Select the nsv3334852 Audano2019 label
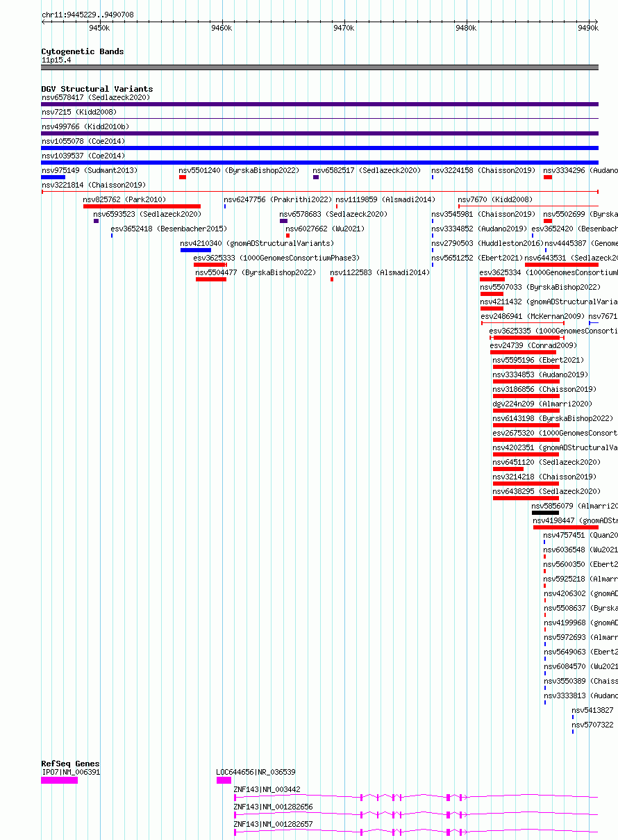618x840 pixels. click(x=479, y=229)
